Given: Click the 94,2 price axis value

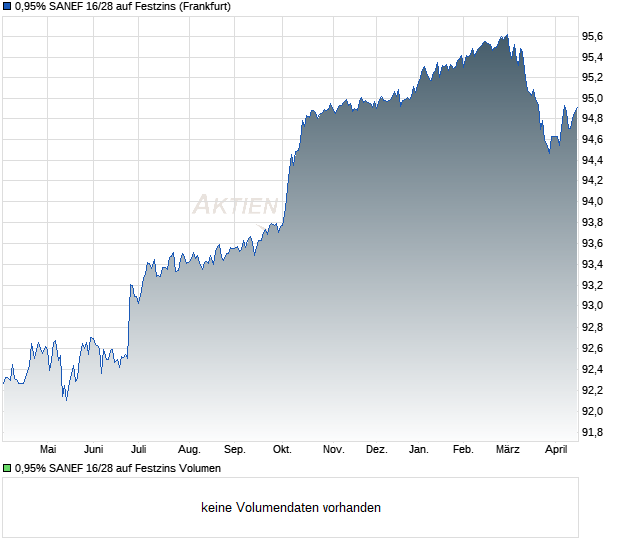Looking at the screenshot, I should pyautogui.click(x=592, y=180).
